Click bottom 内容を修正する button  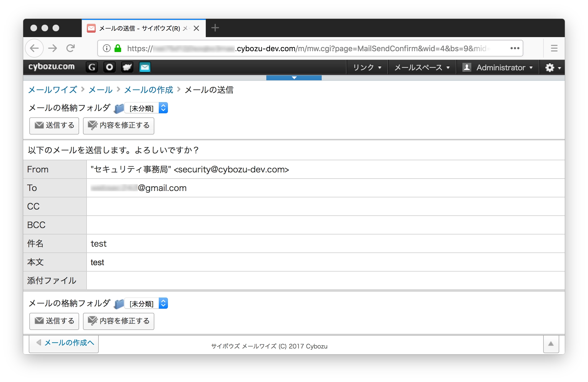tap(118, 321)
